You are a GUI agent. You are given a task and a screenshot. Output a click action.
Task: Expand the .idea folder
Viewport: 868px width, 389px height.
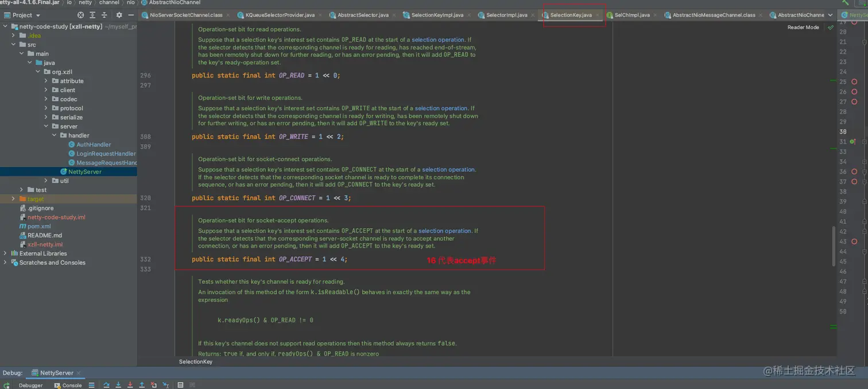(x=14, y=36)
